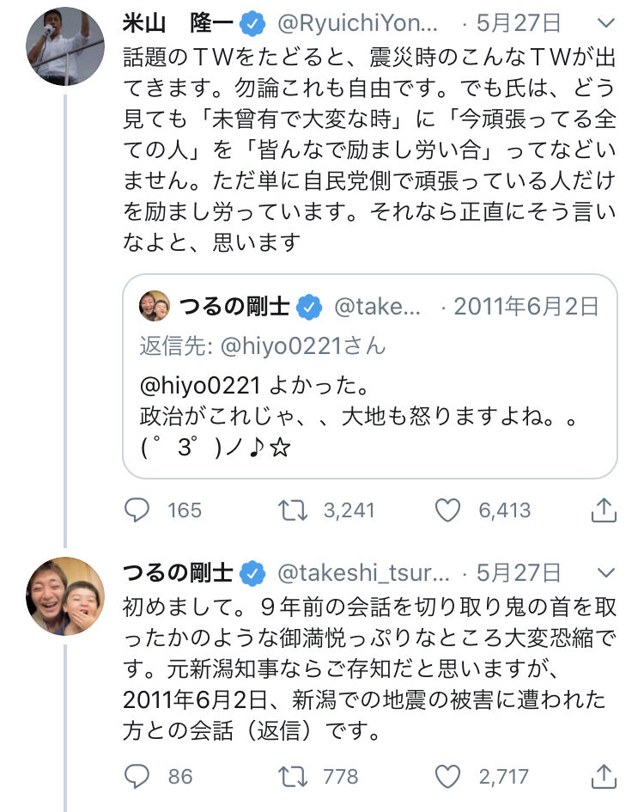
Task: Open つるの剛士's profile picture in reply
Action: (65, 595)
